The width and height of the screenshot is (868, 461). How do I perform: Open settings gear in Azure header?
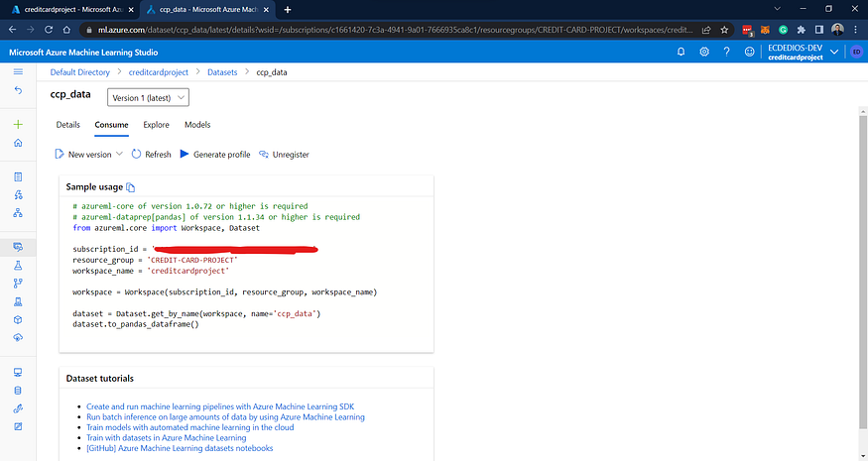click(x=704, y=52)
